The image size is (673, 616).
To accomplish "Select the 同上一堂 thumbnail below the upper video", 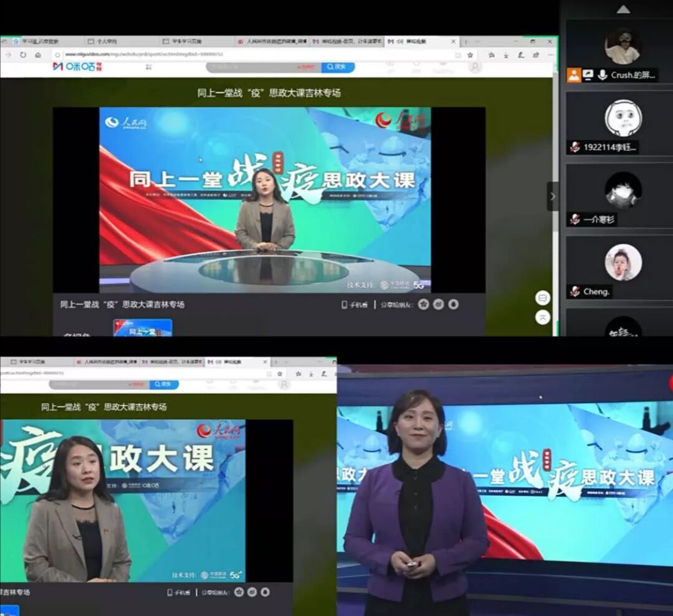I will click(142, 328).
